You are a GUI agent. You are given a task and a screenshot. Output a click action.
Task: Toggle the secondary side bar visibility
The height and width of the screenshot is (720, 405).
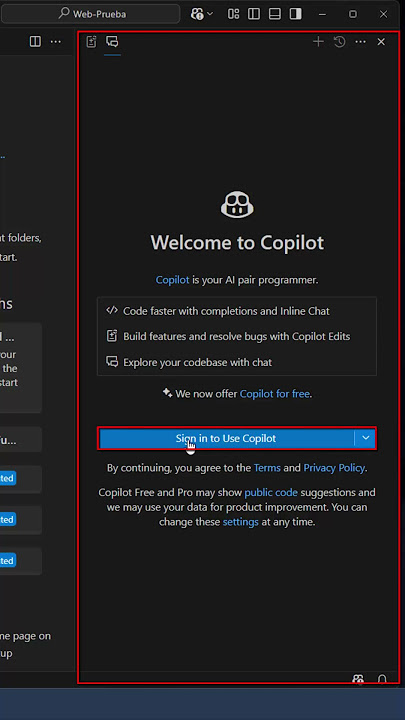tap(295, 14)
